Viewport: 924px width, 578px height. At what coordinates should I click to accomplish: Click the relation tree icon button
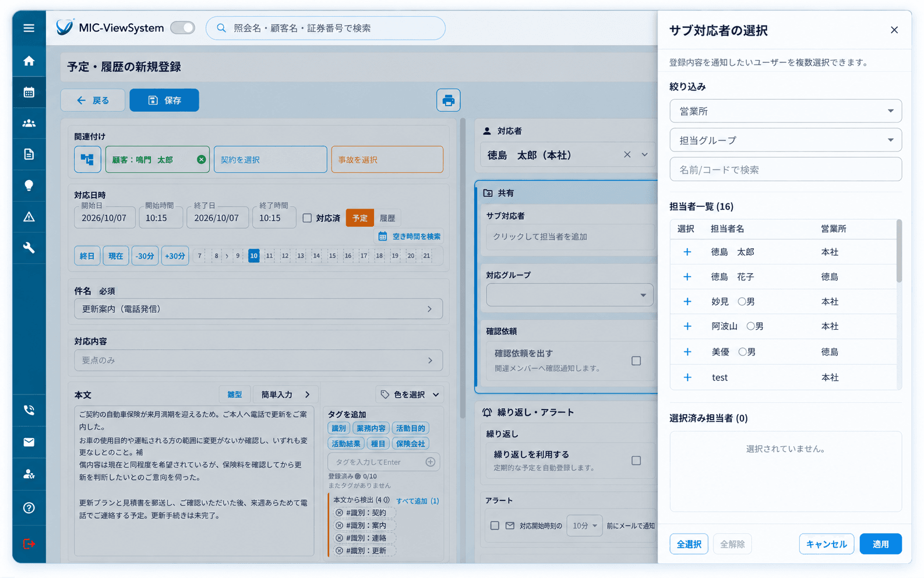(x=87, y=159)
